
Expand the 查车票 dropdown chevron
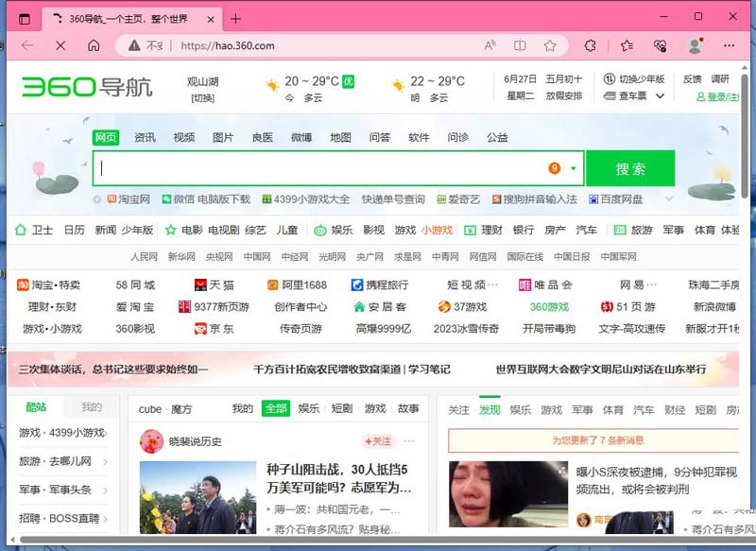(660, 96)
